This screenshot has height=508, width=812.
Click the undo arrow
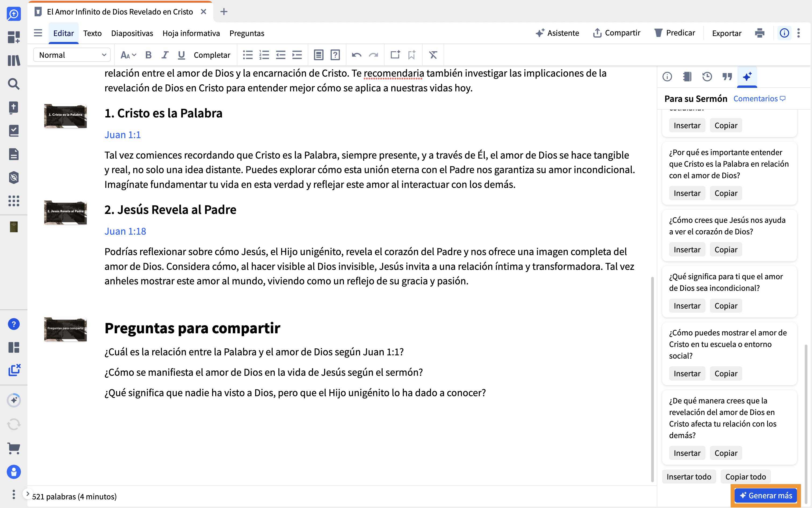click(357, 55)
